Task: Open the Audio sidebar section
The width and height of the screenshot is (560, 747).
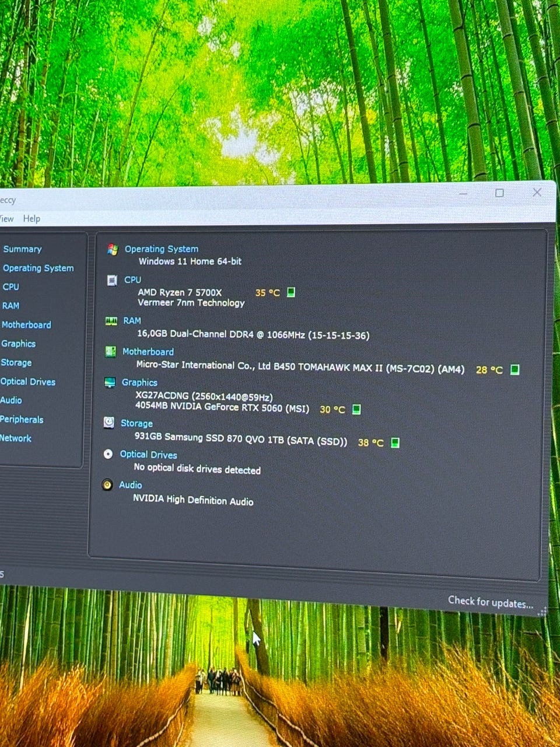Action: click(11, 400)
